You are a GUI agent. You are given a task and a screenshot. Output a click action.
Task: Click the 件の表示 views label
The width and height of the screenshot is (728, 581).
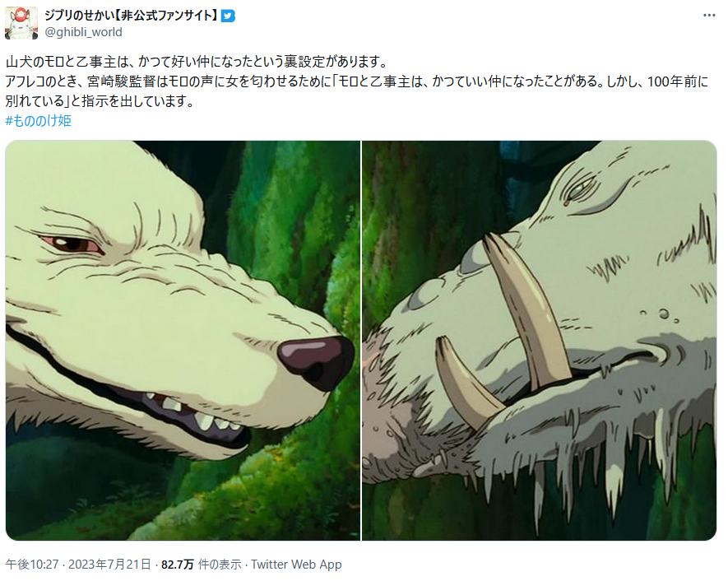pyautogui.click(x=220, y=565)
